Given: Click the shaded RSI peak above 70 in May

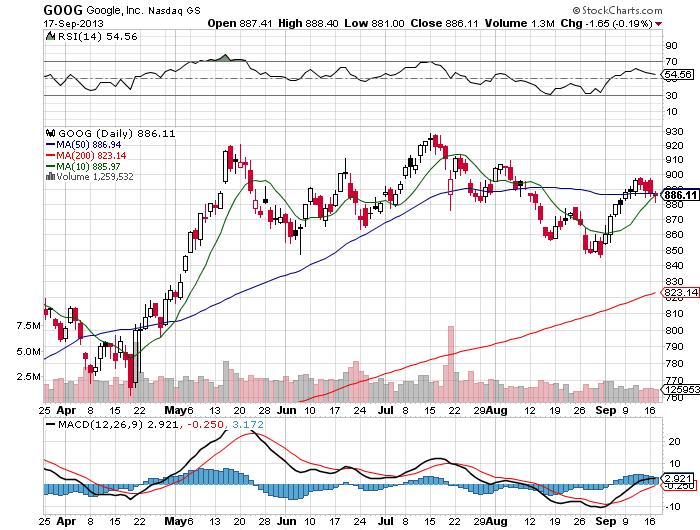Looking at the screenshot, I should (225, 58).
